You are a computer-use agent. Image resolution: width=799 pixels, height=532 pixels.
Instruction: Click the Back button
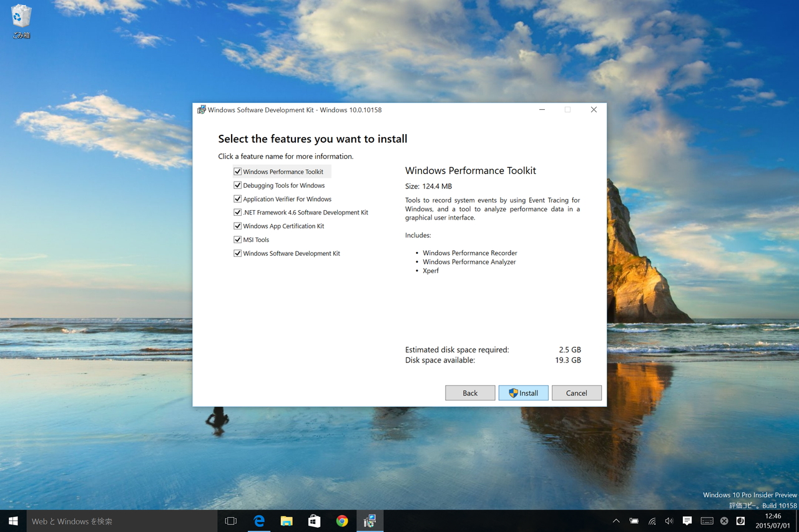click(470, 392)
